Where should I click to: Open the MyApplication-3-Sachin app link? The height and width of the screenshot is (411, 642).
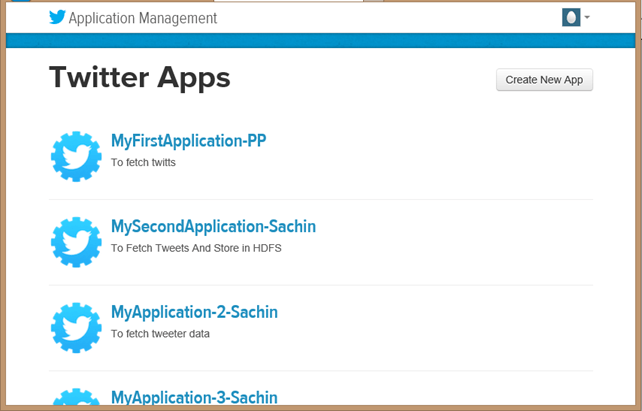194,398
